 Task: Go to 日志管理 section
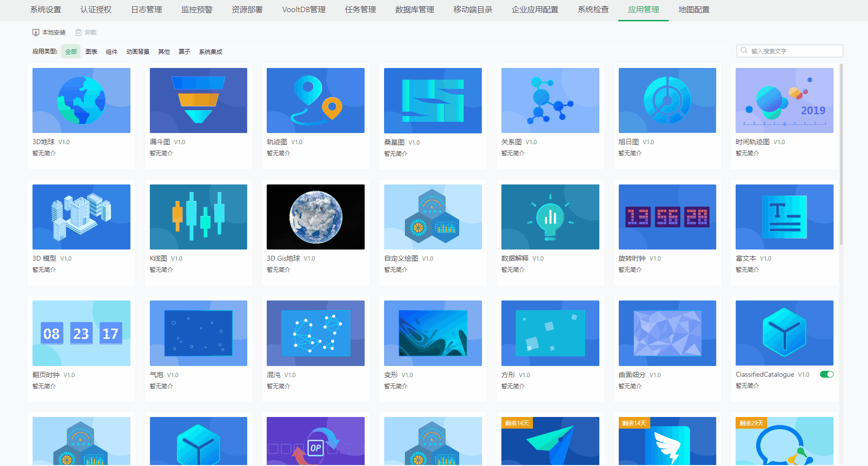pos(146,10)
